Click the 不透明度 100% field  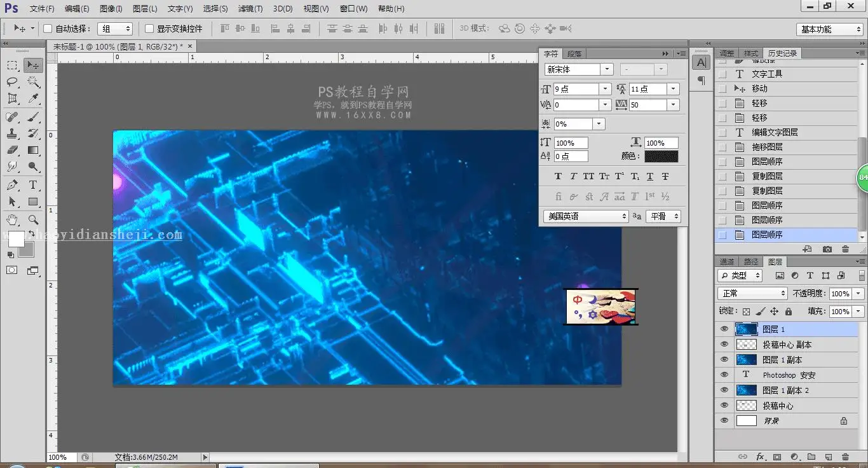pyautogui.click(x=840, y=294)
